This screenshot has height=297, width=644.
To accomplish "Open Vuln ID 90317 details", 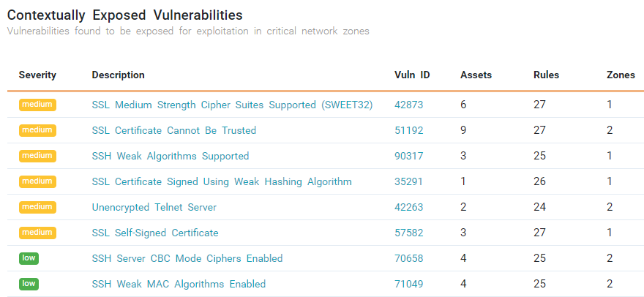I will (408, 156).
